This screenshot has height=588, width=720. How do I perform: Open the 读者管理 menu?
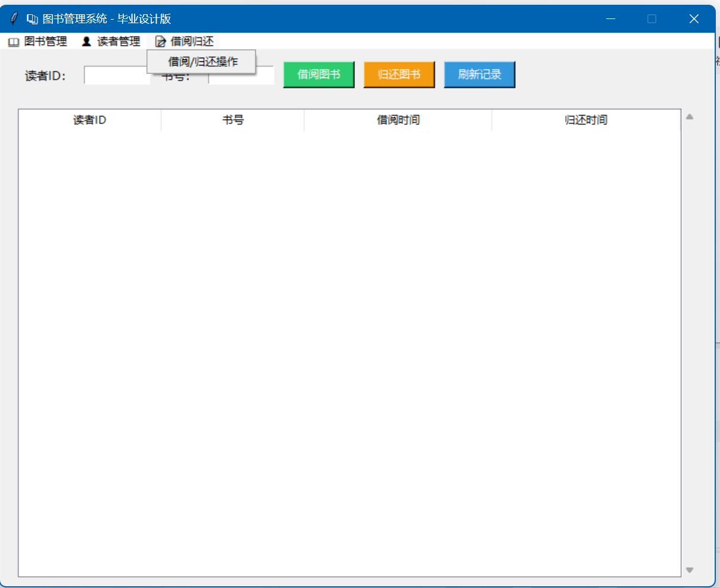coord(111,42)
